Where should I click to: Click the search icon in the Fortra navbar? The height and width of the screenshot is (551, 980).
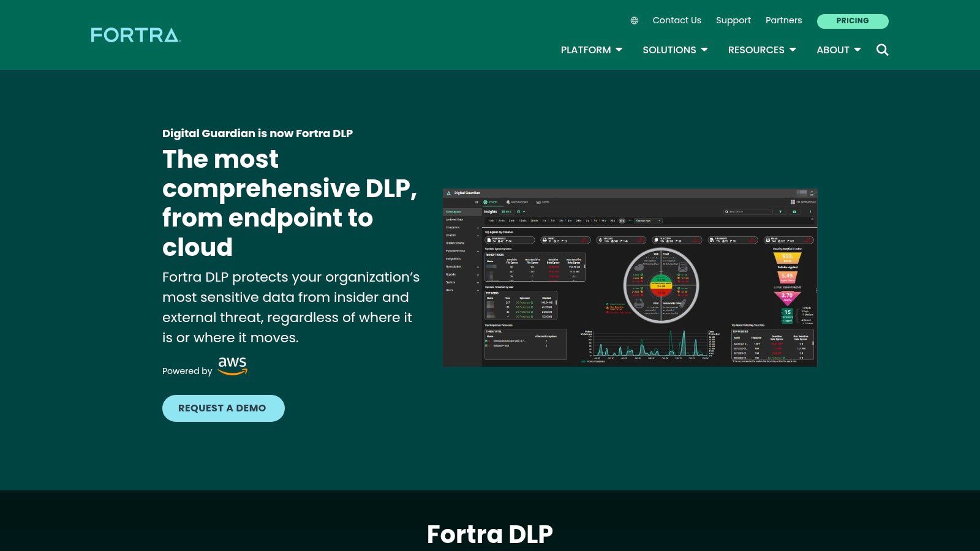tap(883, 50)
